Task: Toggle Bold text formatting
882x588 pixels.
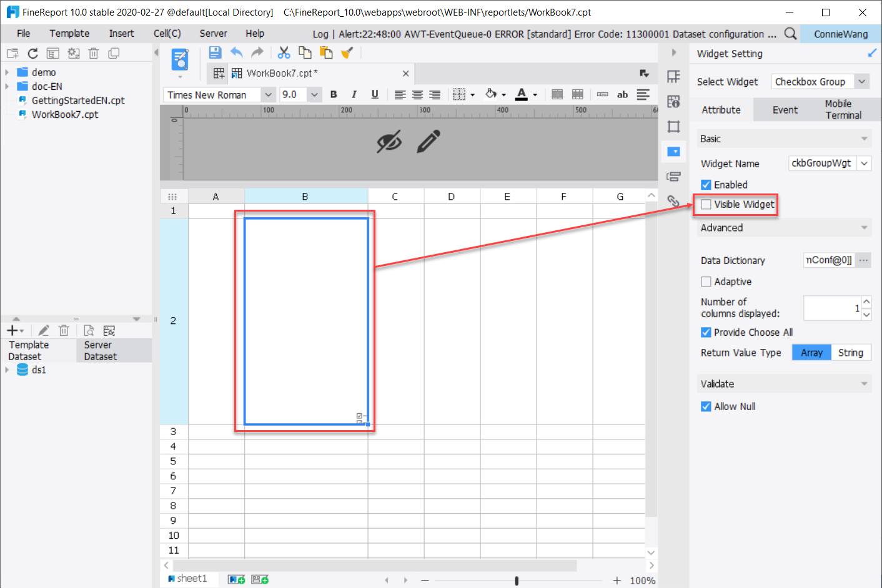Action: coord(334,95)
